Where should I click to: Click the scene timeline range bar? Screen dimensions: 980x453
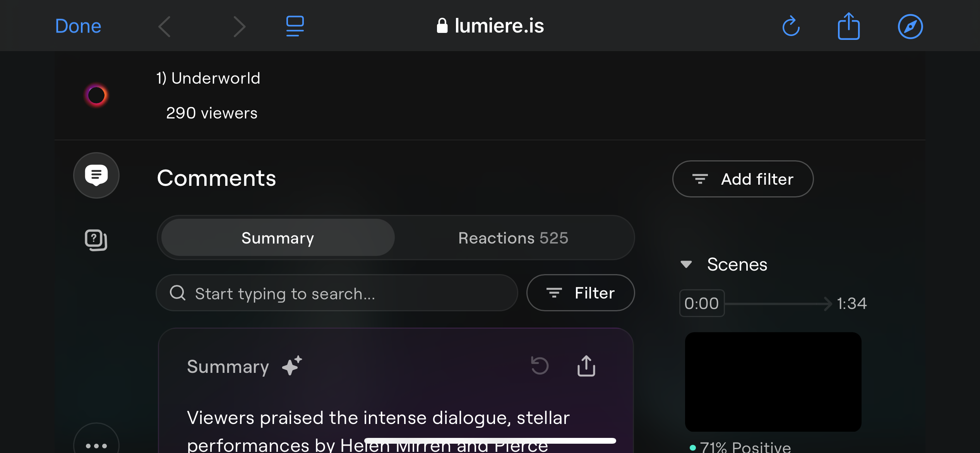(778, 304)
